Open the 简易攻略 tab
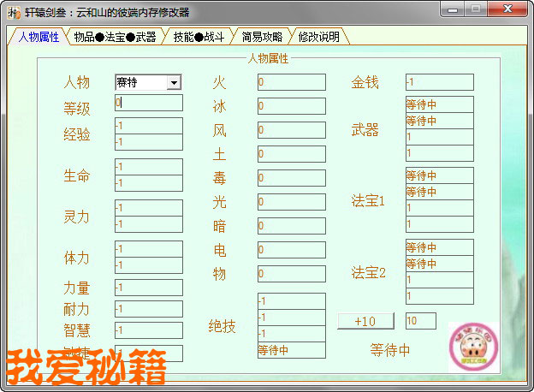Viewport: 534px width, 392px height. 263,37
